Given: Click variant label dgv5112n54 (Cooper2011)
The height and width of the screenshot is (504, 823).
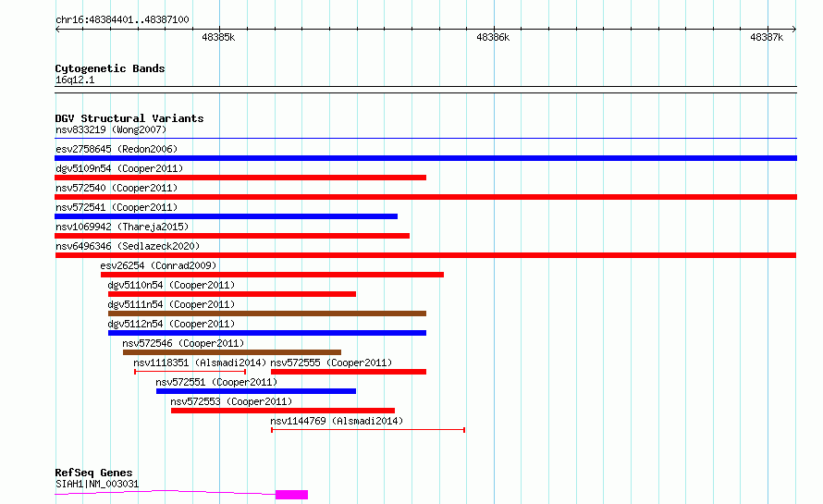Looking at the screenshot, I should click(171, 324).
